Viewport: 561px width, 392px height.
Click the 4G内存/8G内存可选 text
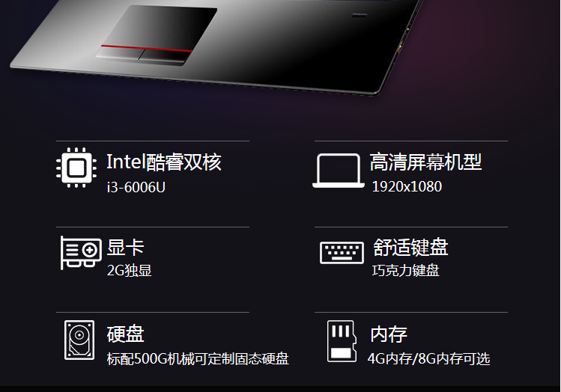pos(429,359)
